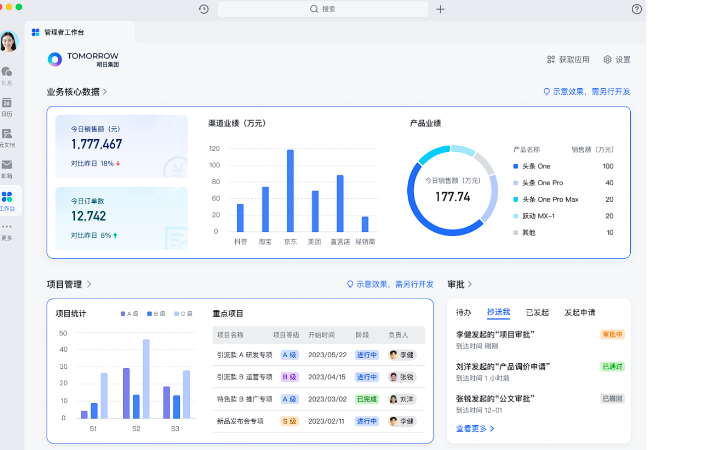Open 李健发起的"项目审批" item

pyautogui.click(x=540, y=340)
